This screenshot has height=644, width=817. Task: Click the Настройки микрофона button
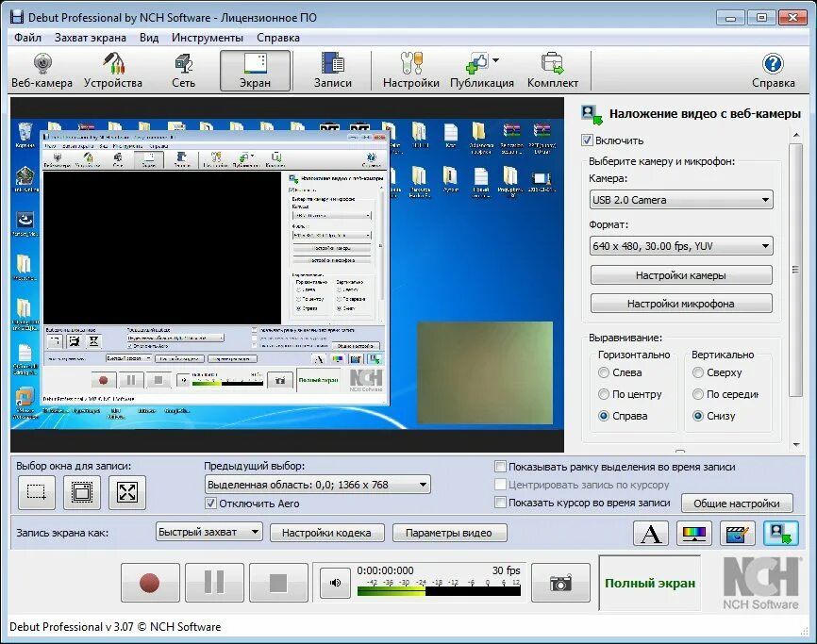681,303
